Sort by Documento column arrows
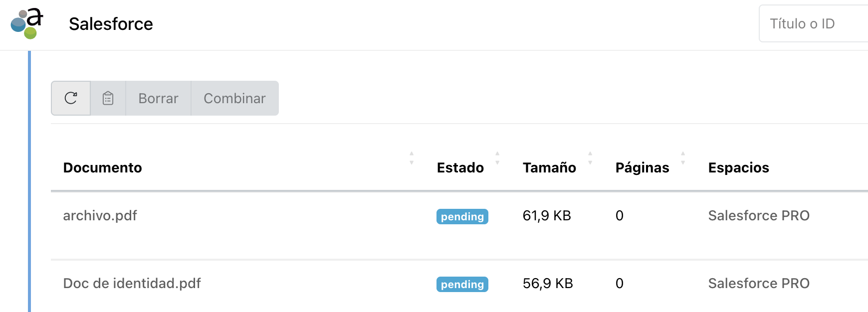Image resolution: width=868 pixels, height=312 pixels. tap(412, 158)
